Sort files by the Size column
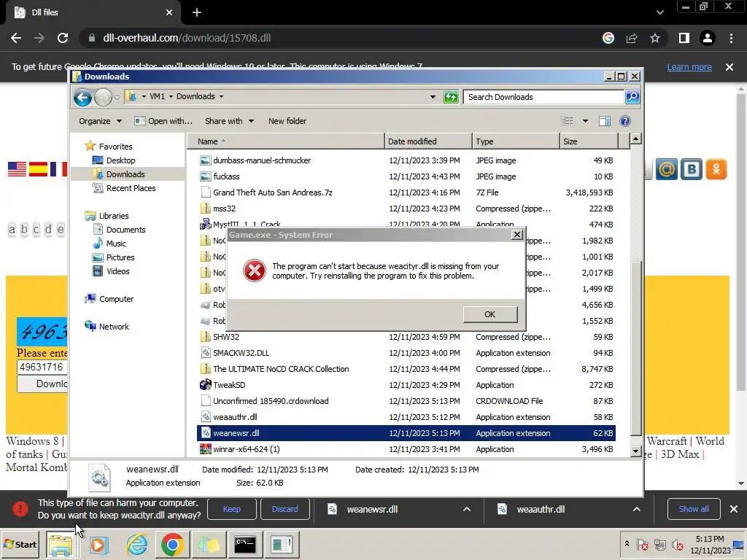 (x=589, y=141)
